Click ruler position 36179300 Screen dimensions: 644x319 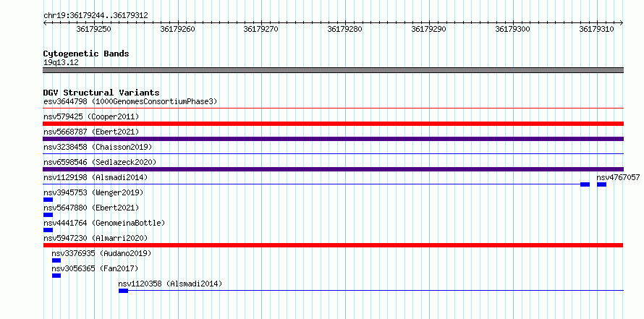(x=512, y=29)
